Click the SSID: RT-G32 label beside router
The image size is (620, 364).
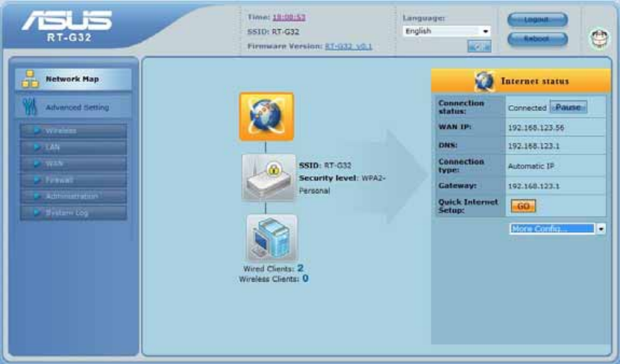(325, 165)
